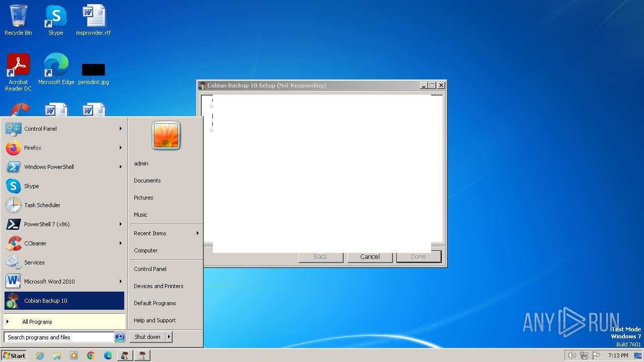644x362 pixels.
Task: Click the Start button on the taskbar
Action: 14,355
